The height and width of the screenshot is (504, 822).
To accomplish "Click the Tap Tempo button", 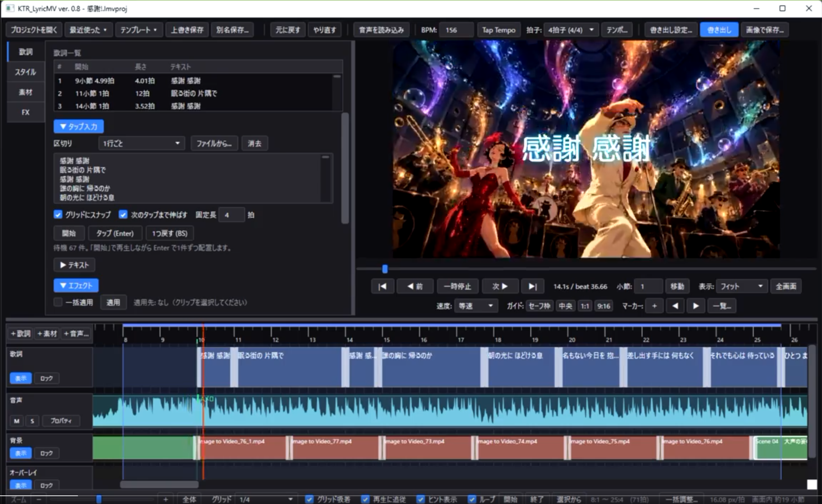I will click(x=498, y=30).
